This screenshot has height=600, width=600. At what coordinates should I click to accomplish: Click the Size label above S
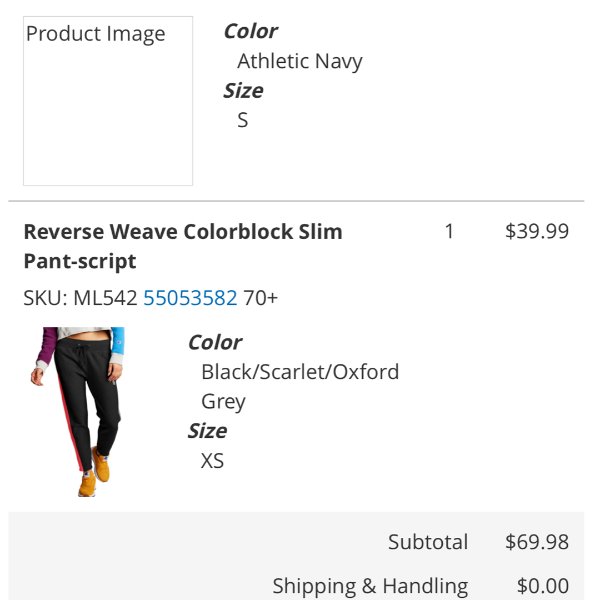[x=243, y=91]
